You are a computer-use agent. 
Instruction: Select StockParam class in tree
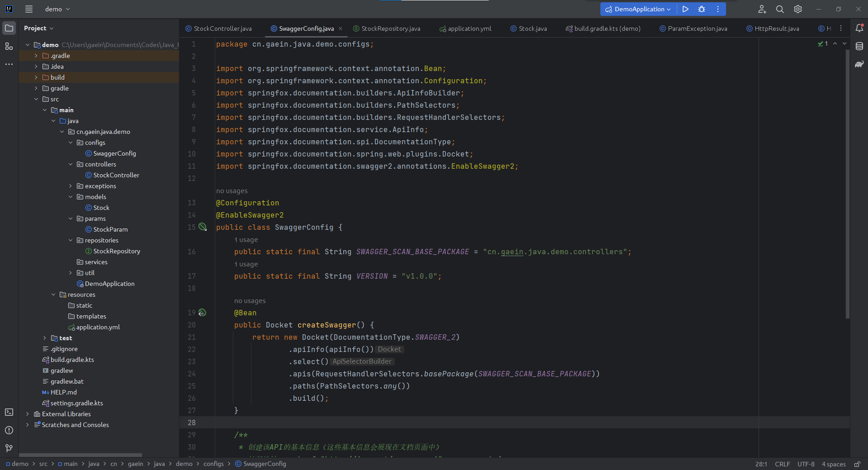pos(110,229)
